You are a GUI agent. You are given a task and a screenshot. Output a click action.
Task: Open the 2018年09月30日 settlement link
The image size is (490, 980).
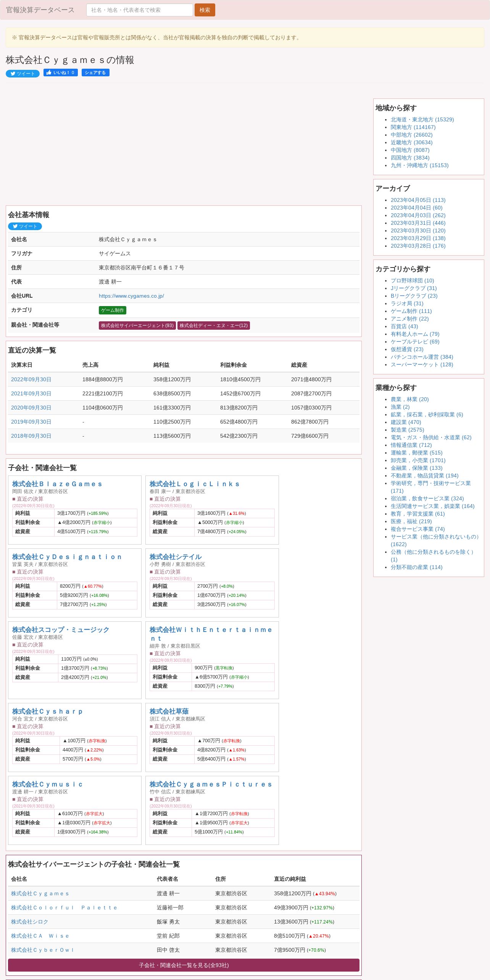pyautogui.click(x=31, y=436)
